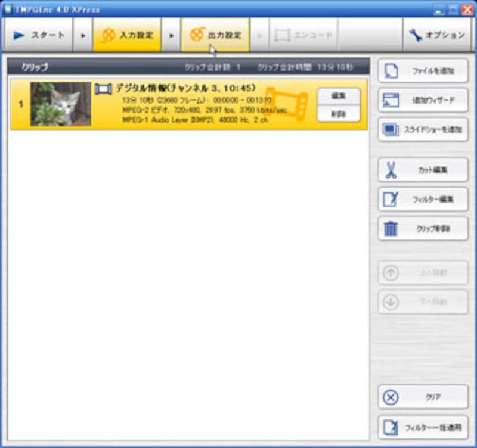Switch to the 入力設定 input settings stage
This screenshot has height=448, width=477.
127,35
